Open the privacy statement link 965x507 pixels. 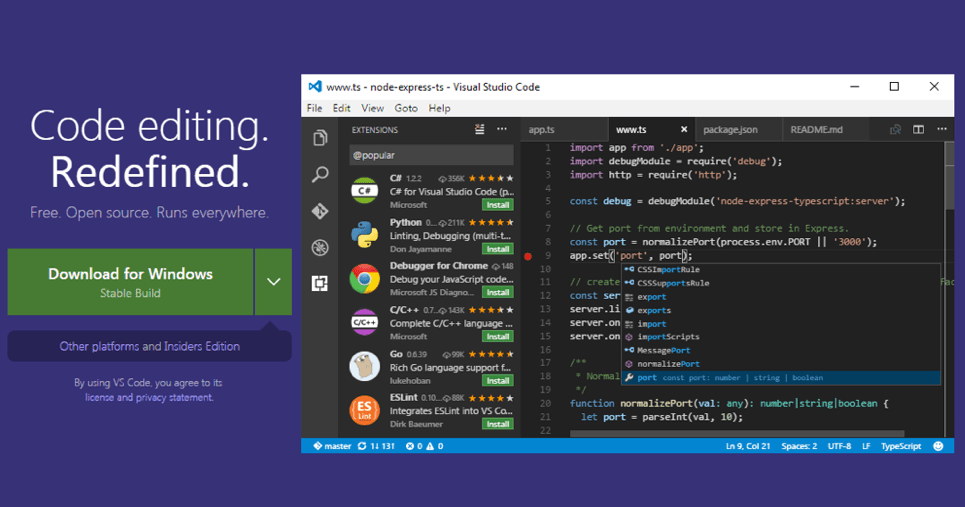coord(174,397)
